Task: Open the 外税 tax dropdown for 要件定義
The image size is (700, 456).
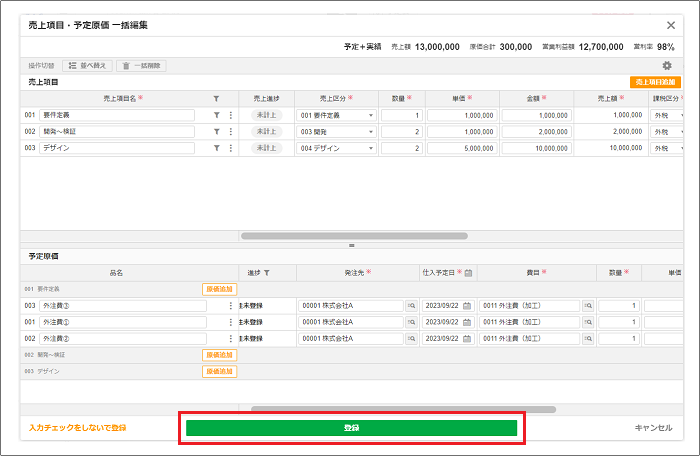Action: click(x=667, y=115)
